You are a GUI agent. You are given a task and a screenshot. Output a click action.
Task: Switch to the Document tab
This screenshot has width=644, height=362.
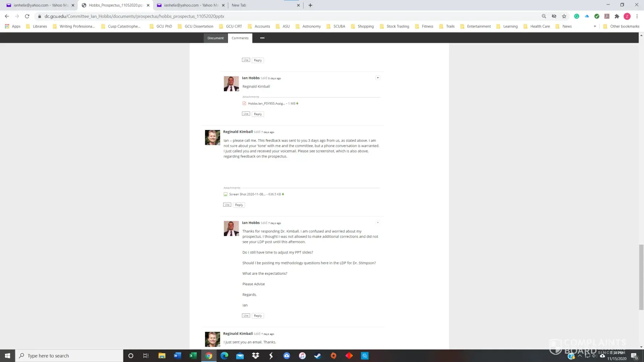click(216, 38)
